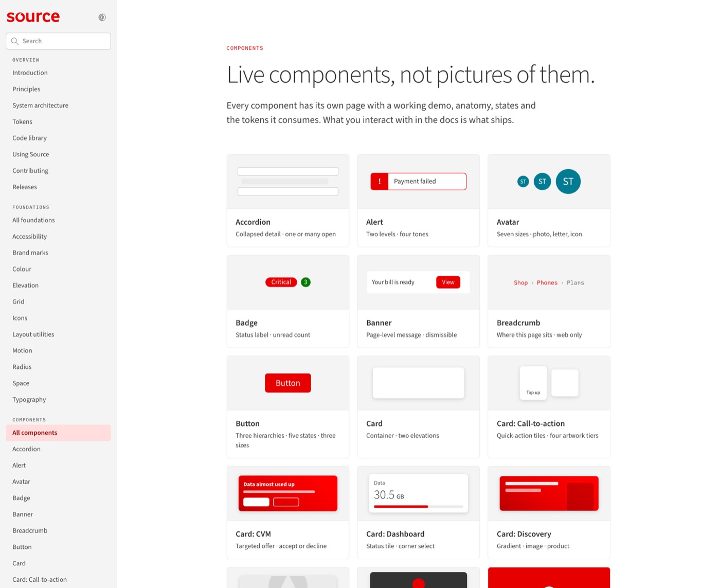Click the smallest ST avatar circle

(523, 182)
